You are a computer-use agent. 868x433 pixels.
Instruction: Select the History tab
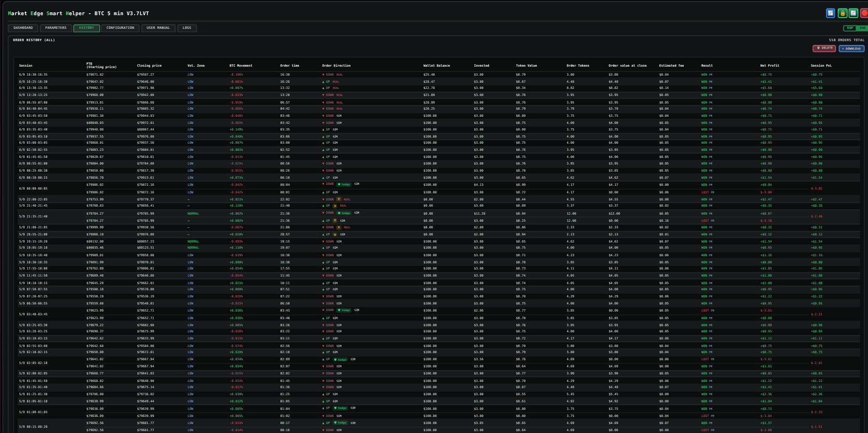86,28
